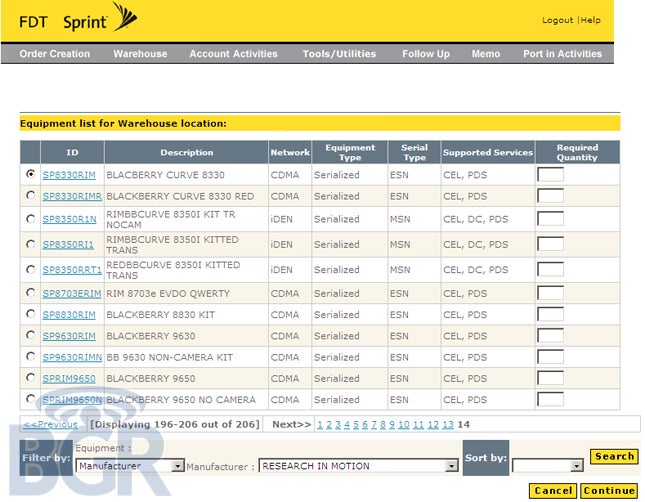Select radio button for SP8330RIMR row
645x502 pixels.
(x=30, y=195)
